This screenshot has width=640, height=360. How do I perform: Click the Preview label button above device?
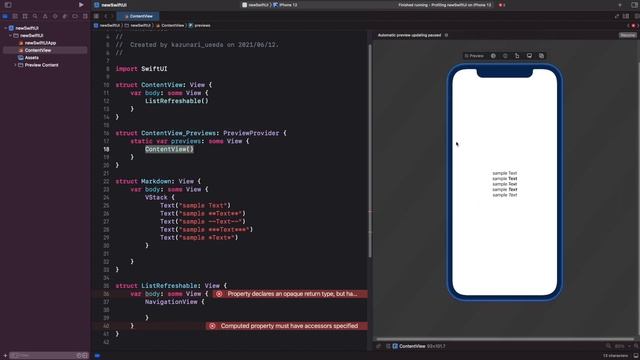[474, 56]
